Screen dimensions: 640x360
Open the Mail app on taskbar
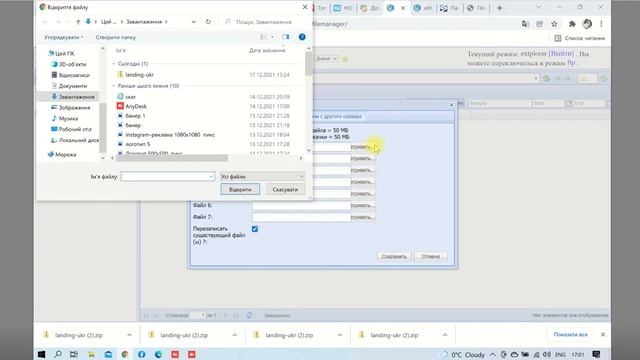click(x=108, y=354)
